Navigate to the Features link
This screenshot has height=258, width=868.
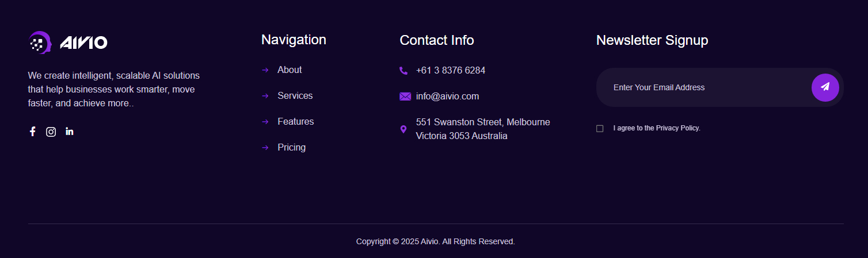click(295, 122)
